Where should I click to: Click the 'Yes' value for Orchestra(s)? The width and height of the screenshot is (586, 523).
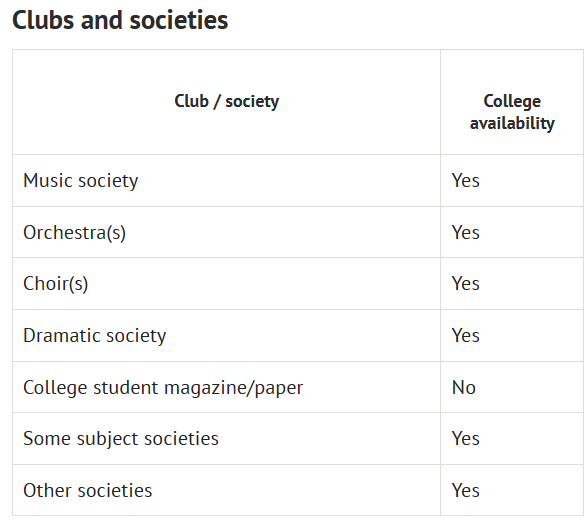465,233
